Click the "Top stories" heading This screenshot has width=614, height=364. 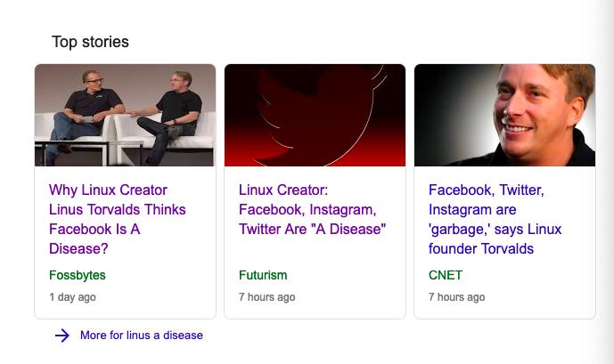[x=90, y=42]
